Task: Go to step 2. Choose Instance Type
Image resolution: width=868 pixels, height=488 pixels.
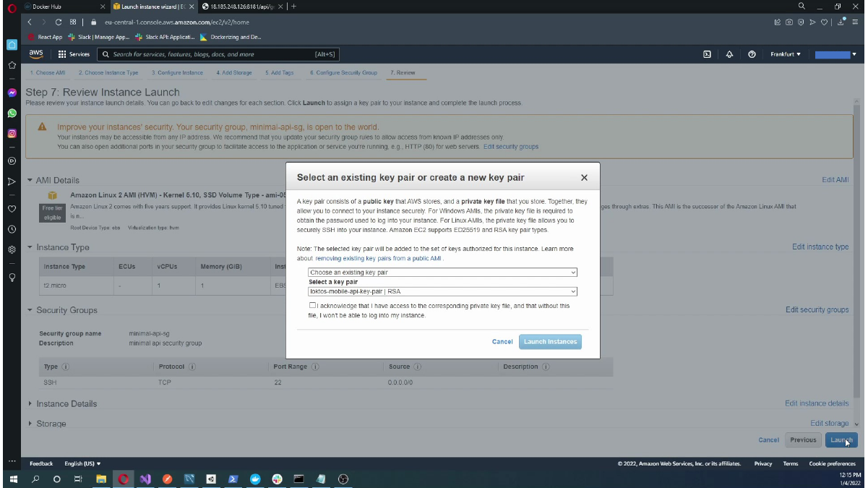Action: (x=108, y=73)
